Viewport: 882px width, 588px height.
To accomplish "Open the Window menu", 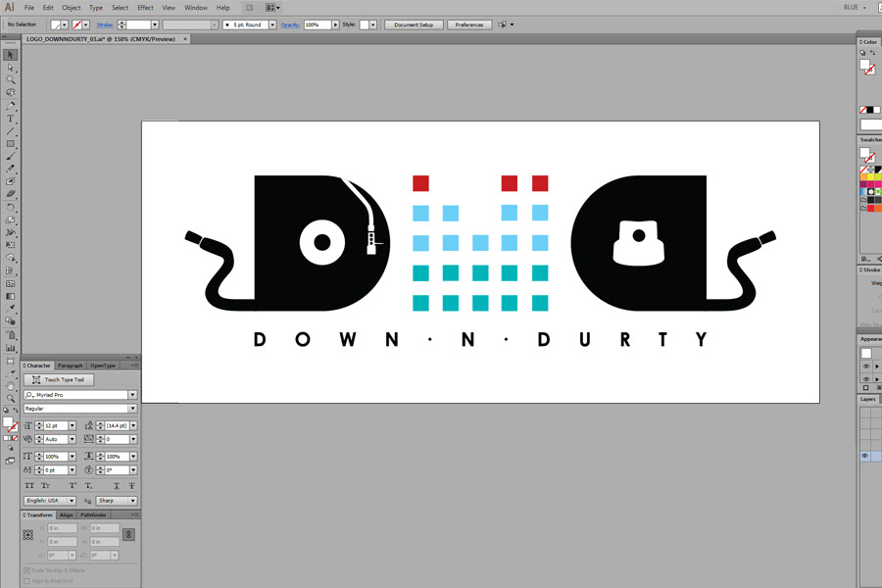I will click(196, 7).
